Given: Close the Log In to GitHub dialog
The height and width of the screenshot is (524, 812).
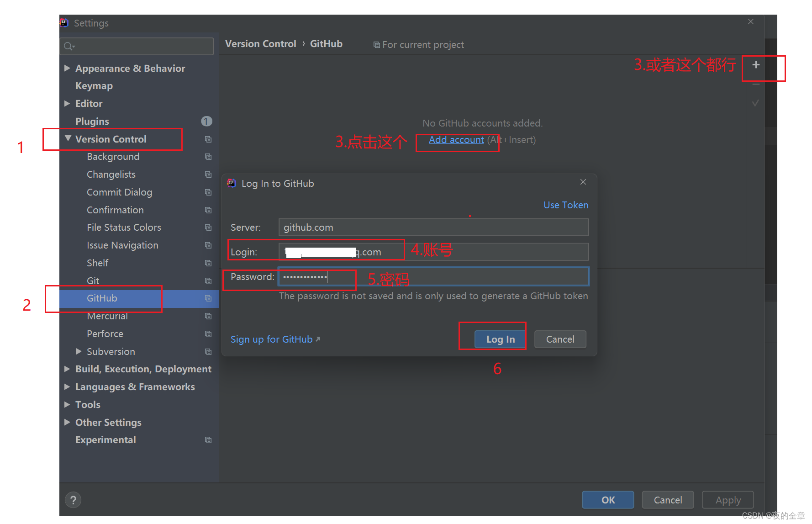Looking at the screenshot, I should click(x=583, y=182).
